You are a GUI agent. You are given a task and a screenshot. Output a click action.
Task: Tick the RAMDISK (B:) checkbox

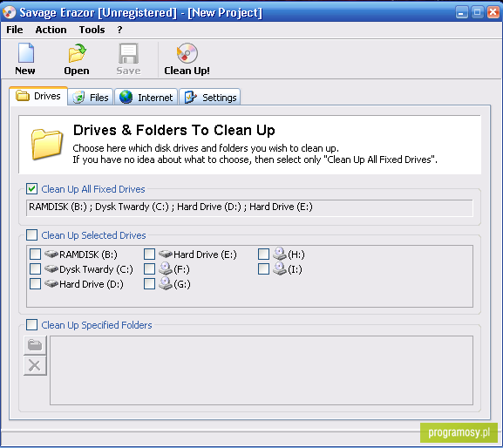35,254
